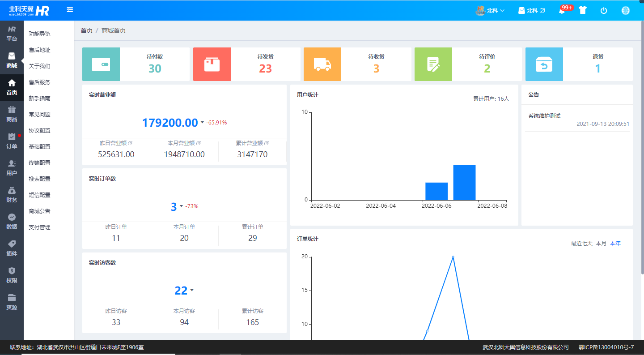Open 数据 data icon in sidebar
Viewport: 644px width, 355px height.
pyautogui.click(x=12, y=222)
